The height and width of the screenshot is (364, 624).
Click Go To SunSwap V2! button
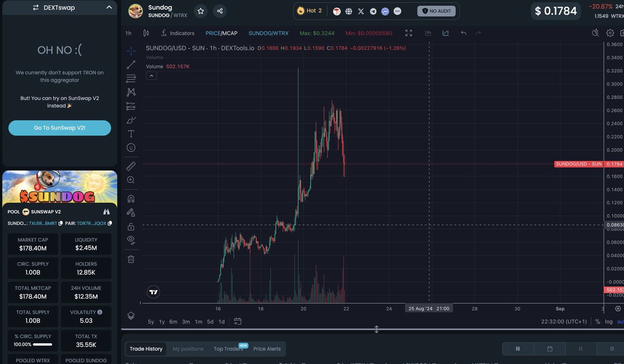[x=60, y=128]
